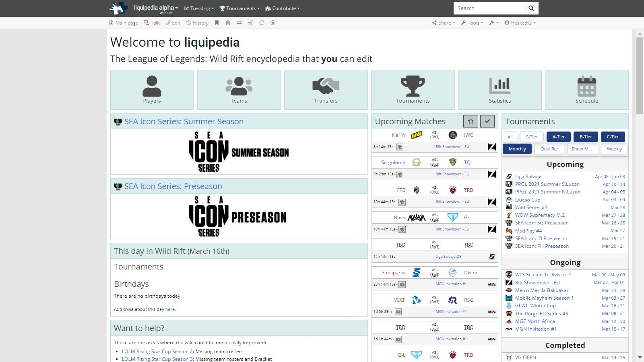This screenshot has width=644, height=362.
Task: Click into the Search input field
Action: 489,8
